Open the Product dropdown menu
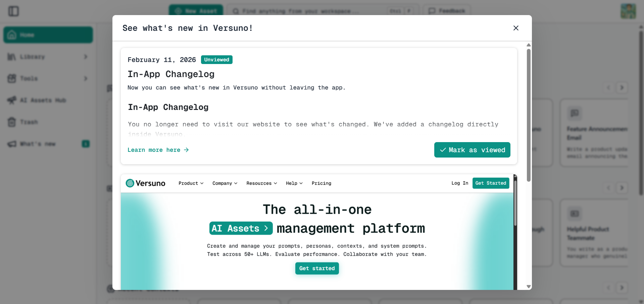 click(x=191, y=183)
